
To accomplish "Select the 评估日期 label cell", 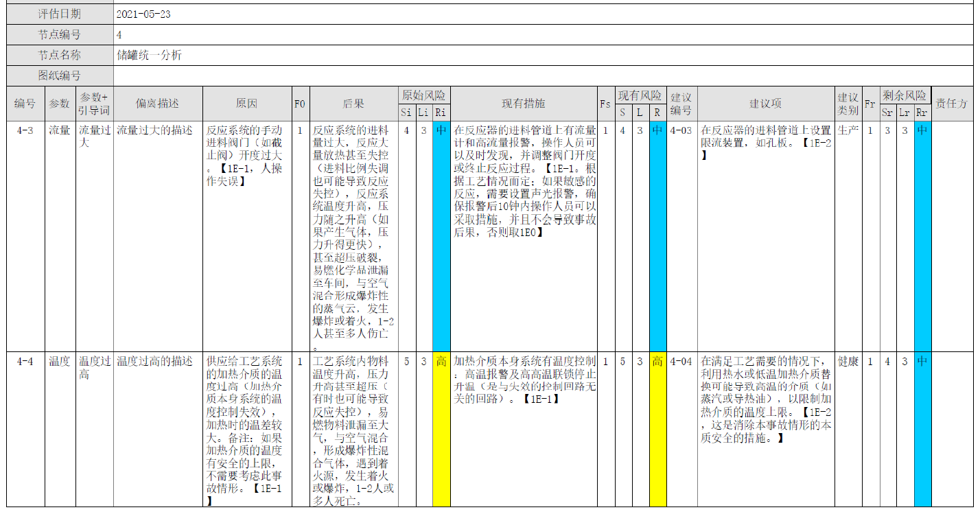I will tap(60, 14).
